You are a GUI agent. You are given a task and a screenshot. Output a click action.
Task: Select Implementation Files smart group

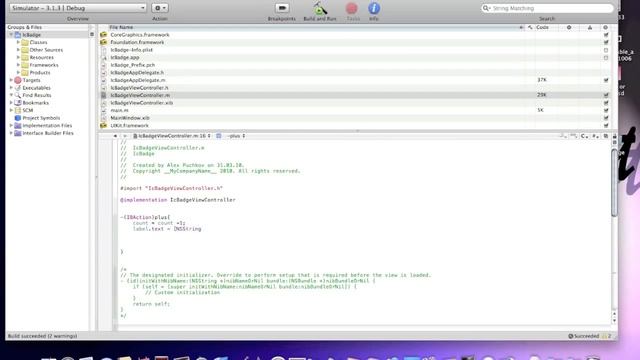[x=47, y=126]
